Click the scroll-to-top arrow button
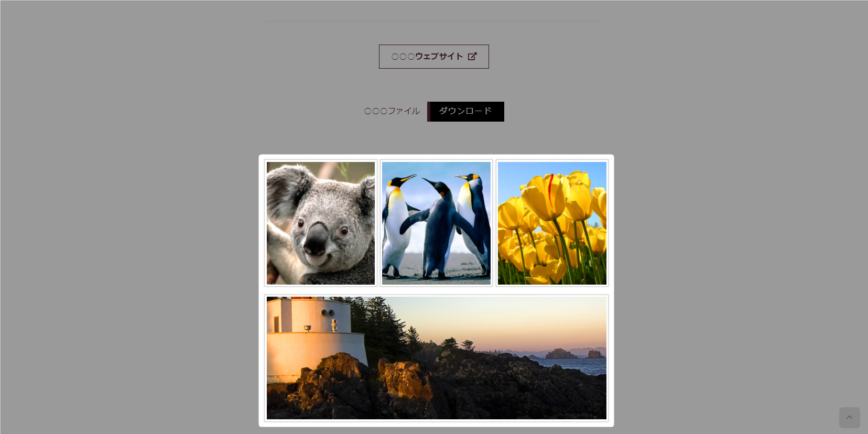Image resolution: width=868 pixels, height=434 pixels. pyautogui.click(x=849, y=418)
